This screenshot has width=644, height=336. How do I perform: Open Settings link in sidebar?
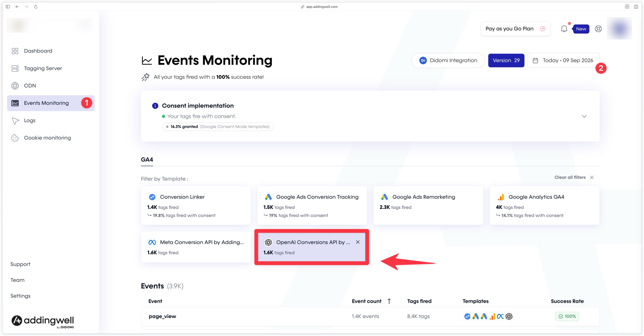(20, 296)
